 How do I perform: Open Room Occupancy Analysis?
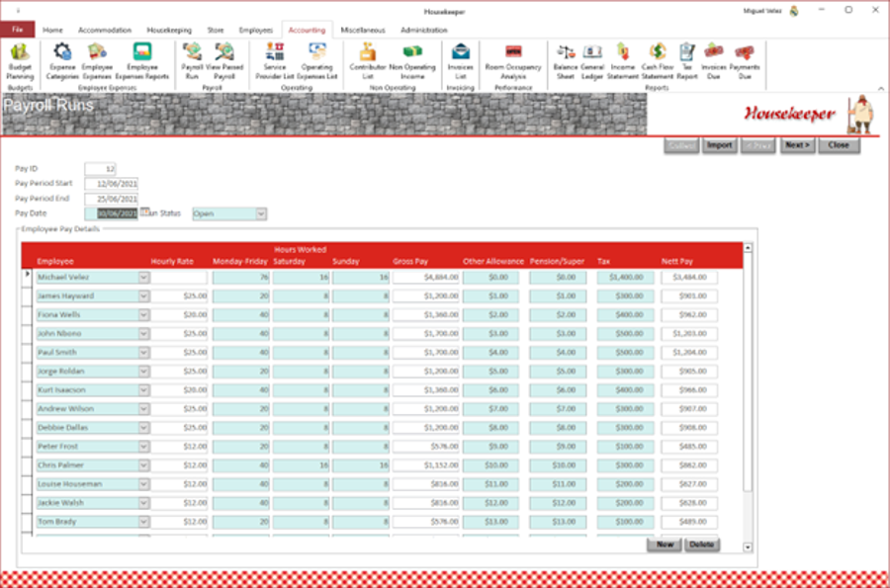(x=513, y=60)
